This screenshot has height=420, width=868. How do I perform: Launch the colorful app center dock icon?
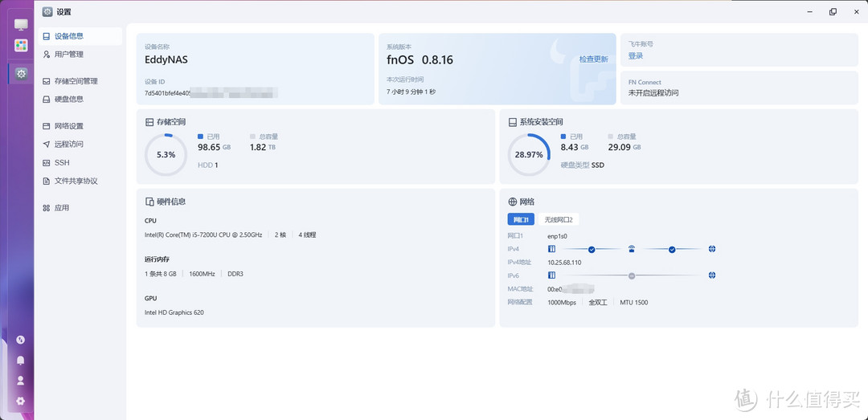point(21,46)
